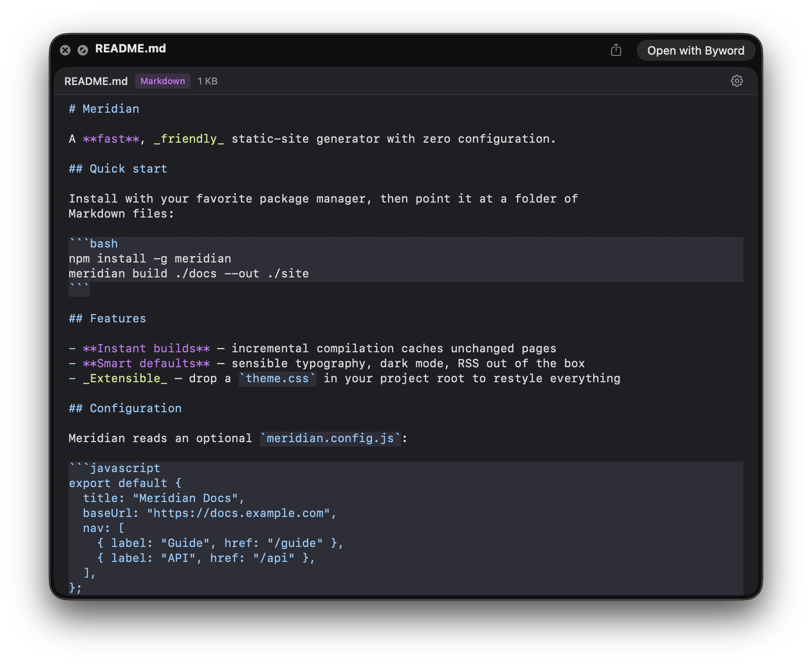Click the Open with Byword button

[x=696, y=51]
